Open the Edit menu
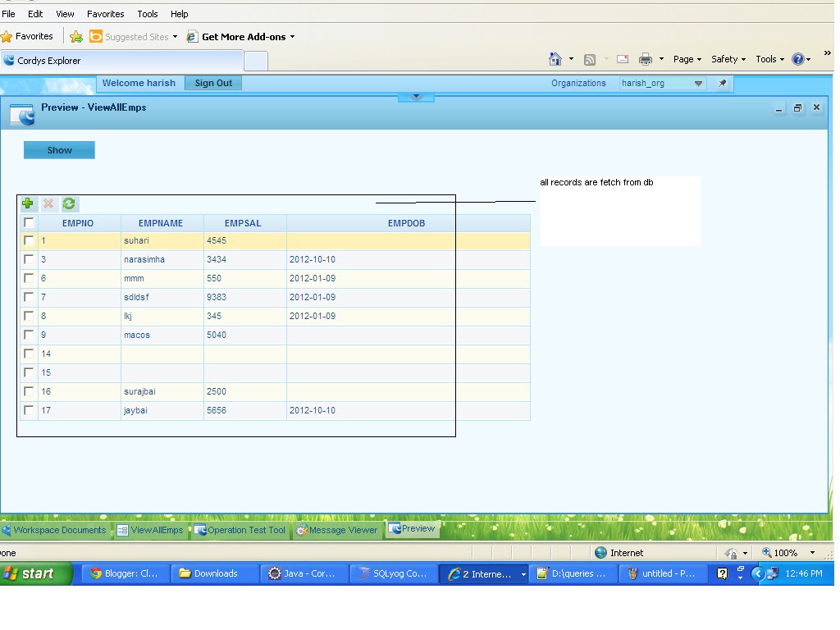The image size is (840, 630). [x=35, y=14]
